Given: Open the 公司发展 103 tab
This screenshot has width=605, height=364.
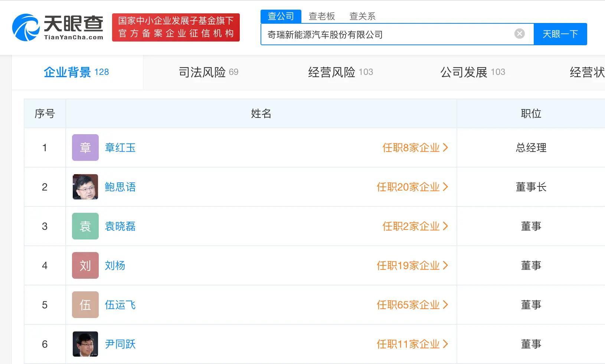Looking at the screenshot, I should 473,72.
